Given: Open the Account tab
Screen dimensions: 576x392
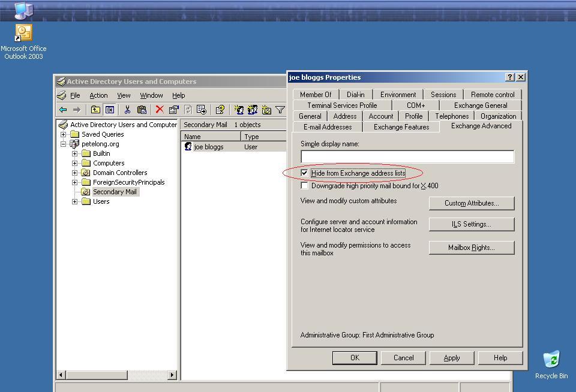Looking at the screenshot, I should 380,116.
